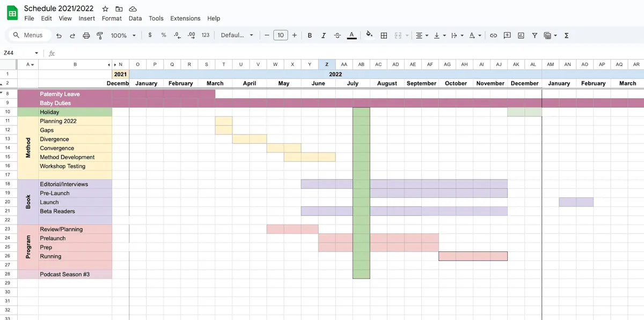Toggle bold formatting
Image resolution: width=644 pixels, height=320 pixels.
click(x=310, y=35)
